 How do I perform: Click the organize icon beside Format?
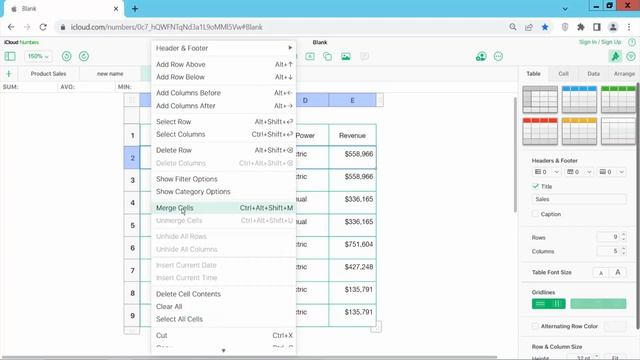click(x=631, y=56)
